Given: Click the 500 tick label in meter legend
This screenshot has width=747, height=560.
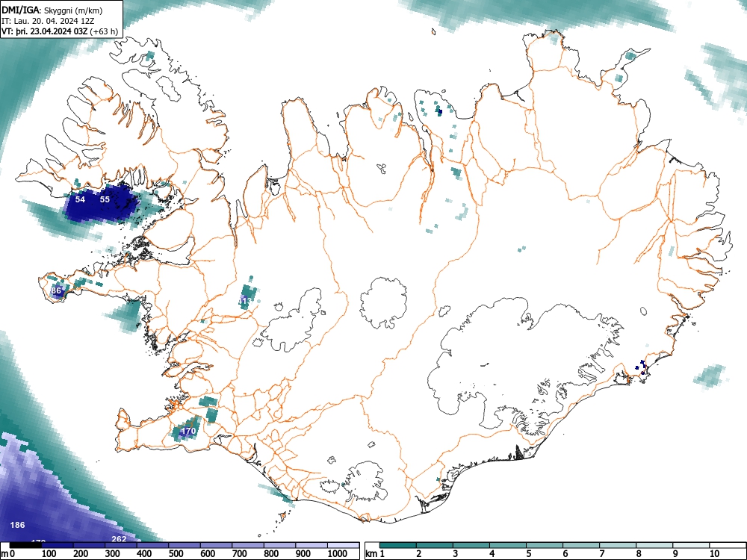Looking at the screenshot, I should point(176,553).
